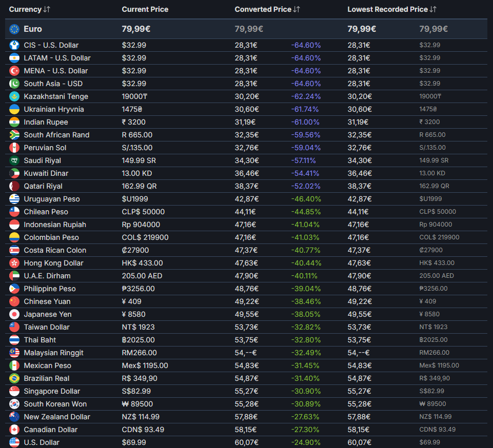The width and height of the screenshot is (493, 448).
Task: Click the South Korean Won flag icon
Action: click(14, 404)
